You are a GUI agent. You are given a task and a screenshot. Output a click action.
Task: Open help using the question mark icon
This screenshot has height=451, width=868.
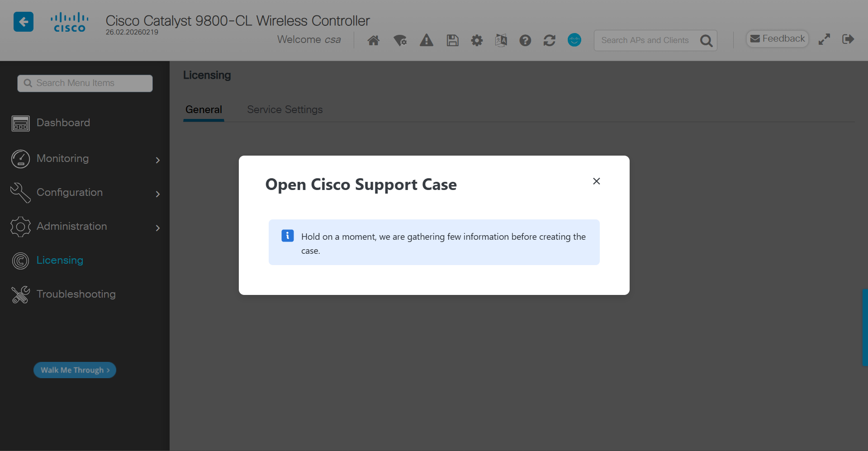pyautogui.click(x=525, y=40)
